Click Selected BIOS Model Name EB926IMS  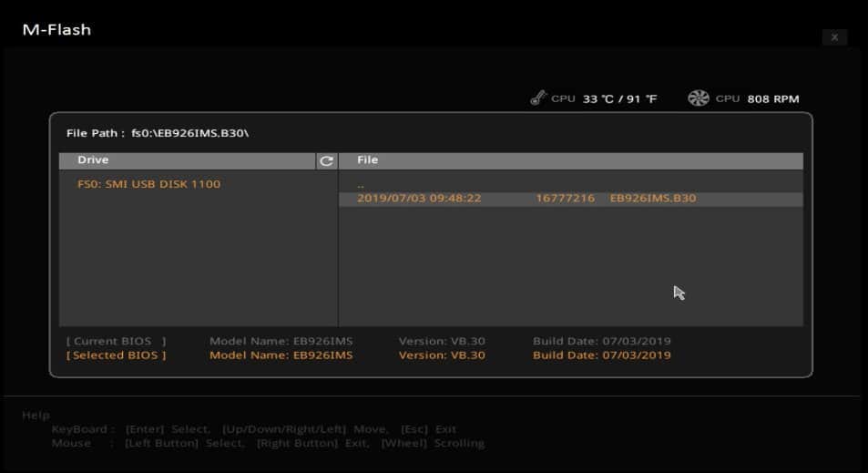[x=281, y=355]
